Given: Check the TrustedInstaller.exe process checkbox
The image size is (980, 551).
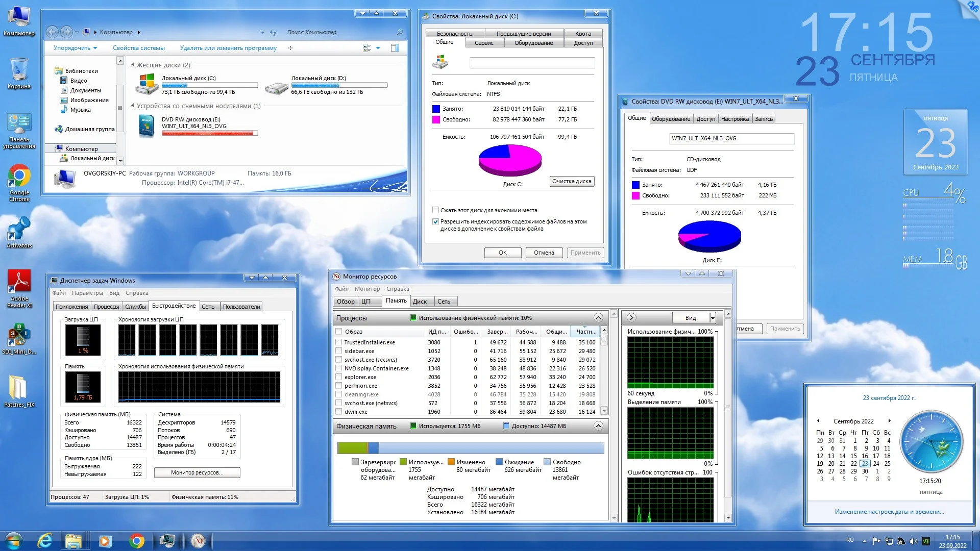Looking at the screenshot, I should click(339, 342).
